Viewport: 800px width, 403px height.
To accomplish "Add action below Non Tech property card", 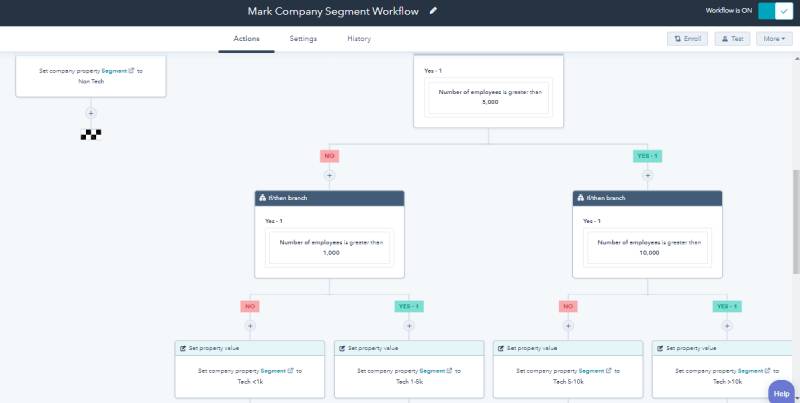I will point(91,113).
